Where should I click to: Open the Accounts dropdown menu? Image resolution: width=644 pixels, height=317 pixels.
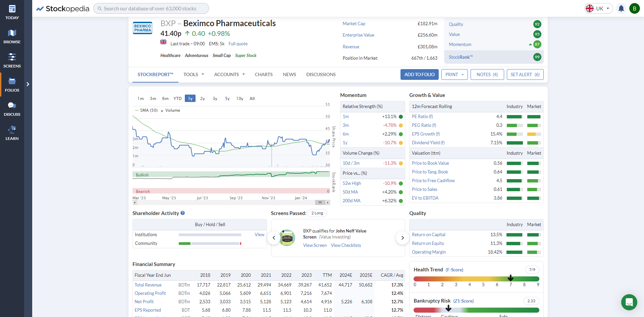click(229, 74)
